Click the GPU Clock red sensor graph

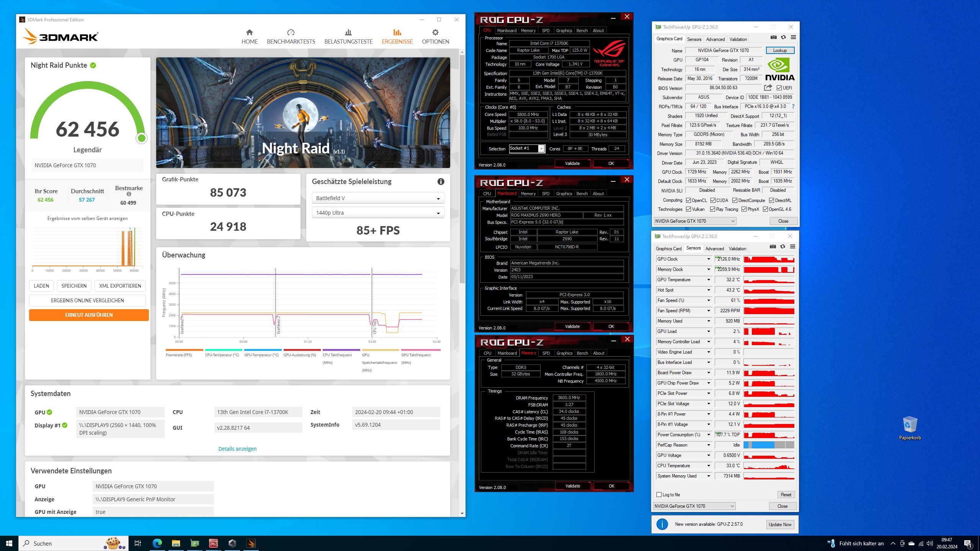click(x=769, y=259)
